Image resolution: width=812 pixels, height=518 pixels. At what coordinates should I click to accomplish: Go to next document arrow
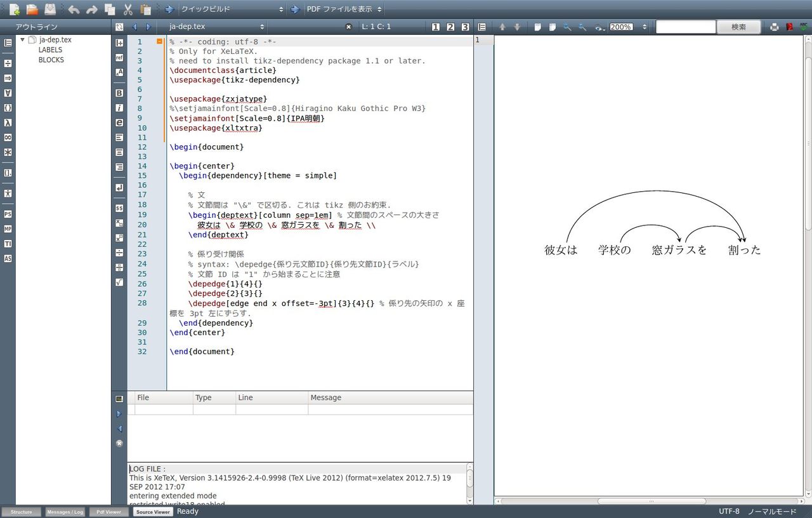[148, 27]
